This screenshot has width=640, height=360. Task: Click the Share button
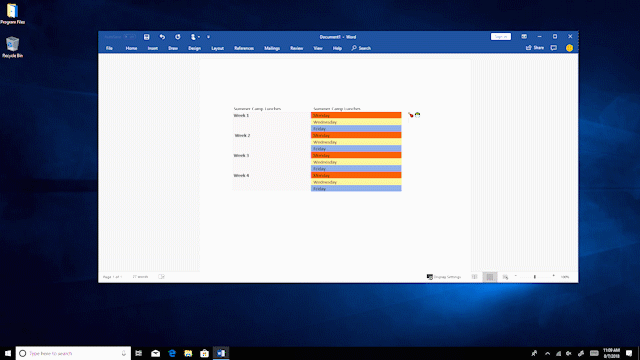pos(535,48)
